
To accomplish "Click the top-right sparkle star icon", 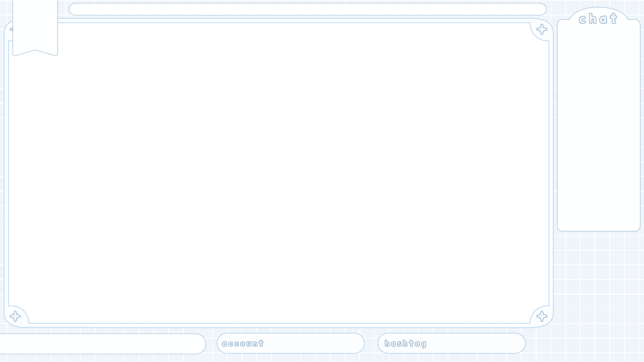I will click(542, 29).
